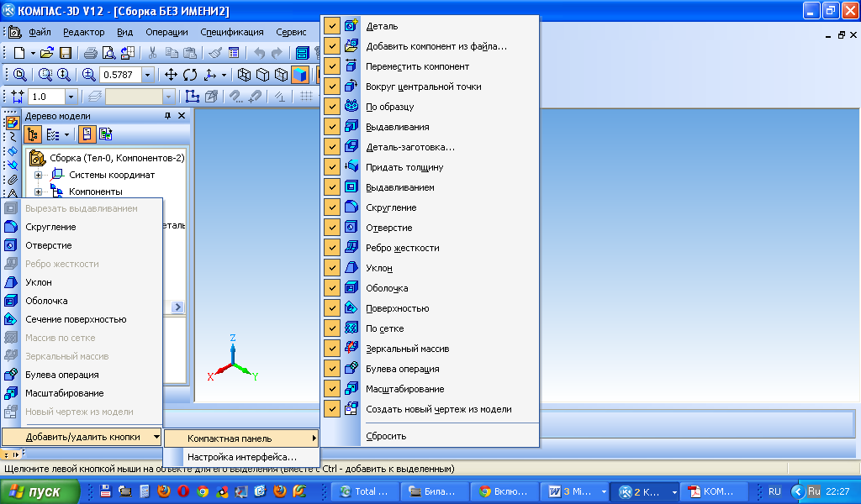Select the shaded rendering cube icon

(300, 75)
